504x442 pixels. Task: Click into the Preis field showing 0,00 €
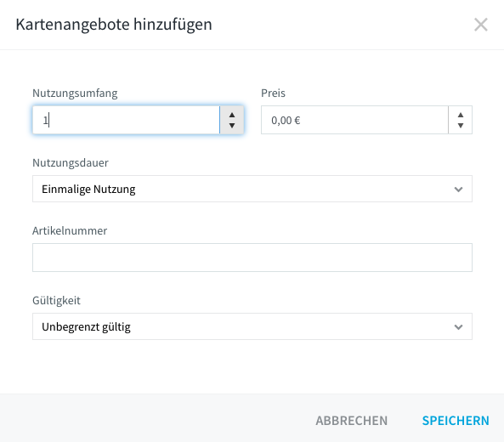(354, 120)
